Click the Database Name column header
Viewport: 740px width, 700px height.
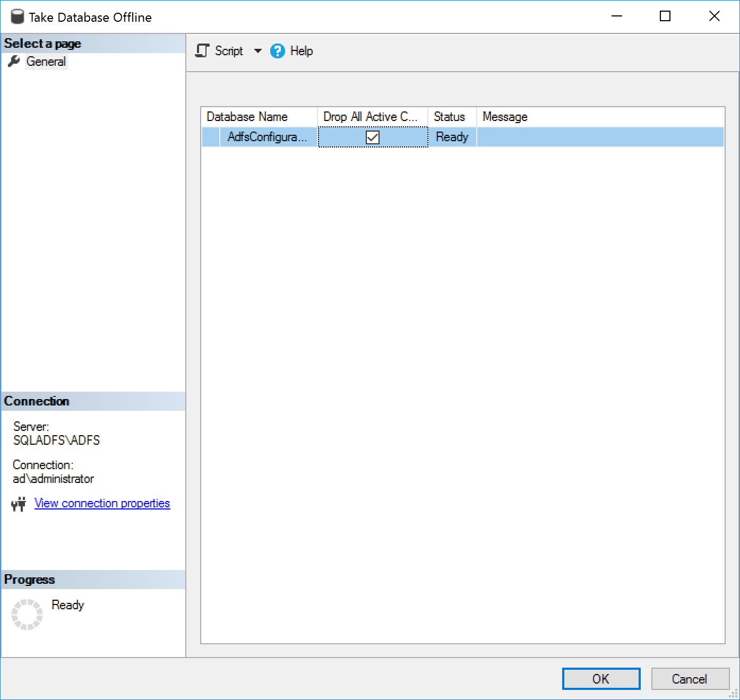coord(259,117)
